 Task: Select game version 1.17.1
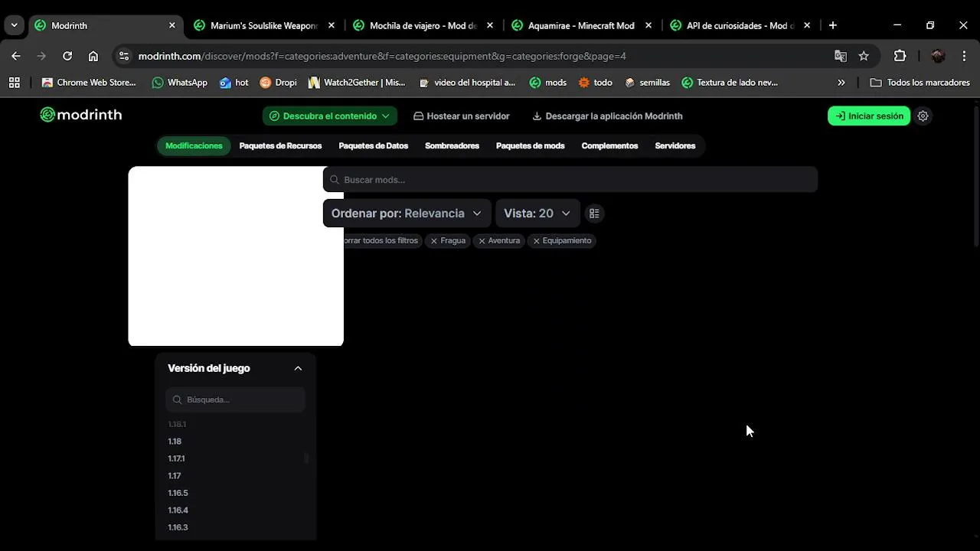pyautogui.click(x=176, y=458)
